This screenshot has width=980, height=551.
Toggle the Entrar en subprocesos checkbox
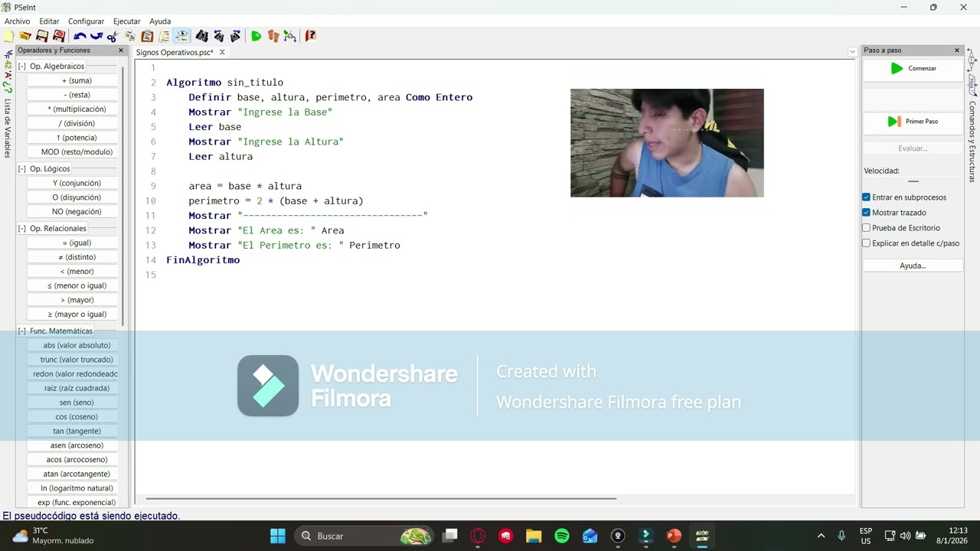[867, 197]
